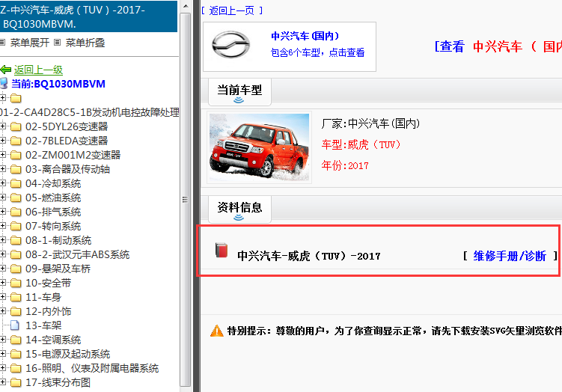Click the folder icon of 09-悬架及车桥

(16, 269)
